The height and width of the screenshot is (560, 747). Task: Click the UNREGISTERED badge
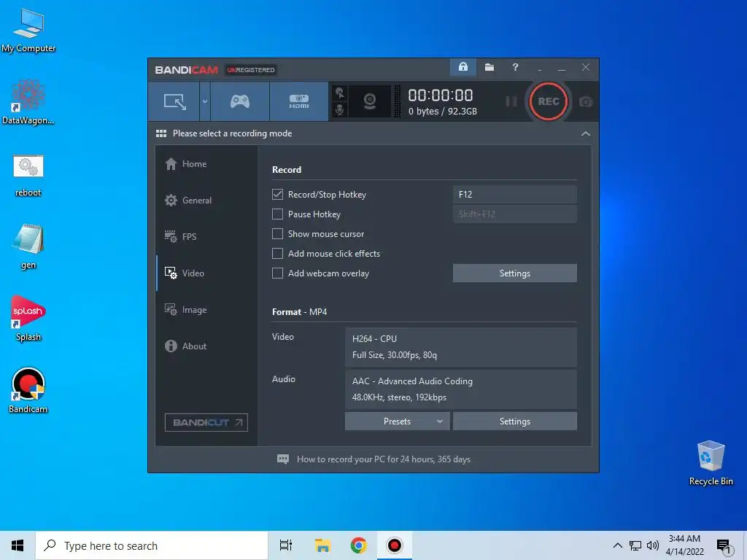point(251,70)
